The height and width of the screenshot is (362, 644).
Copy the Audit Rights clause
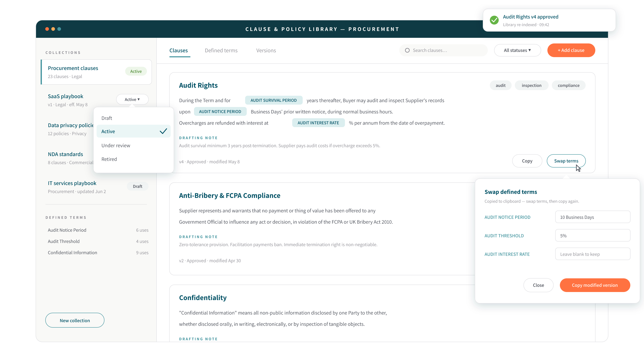[527, 161]
